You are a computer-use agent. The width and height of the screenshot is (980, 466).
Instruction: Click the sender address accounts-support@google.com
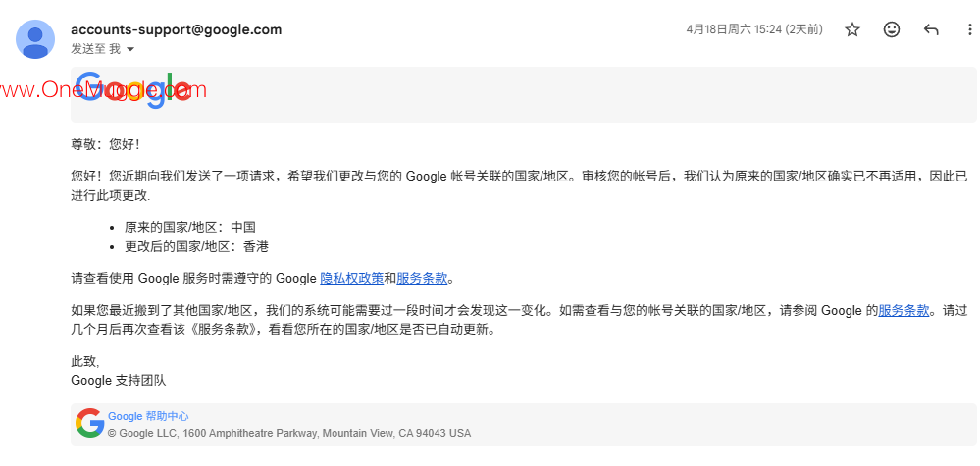177,29
